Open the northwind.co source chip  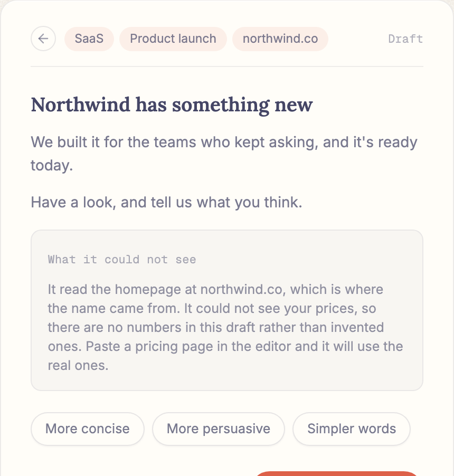[x=280, y=39]
